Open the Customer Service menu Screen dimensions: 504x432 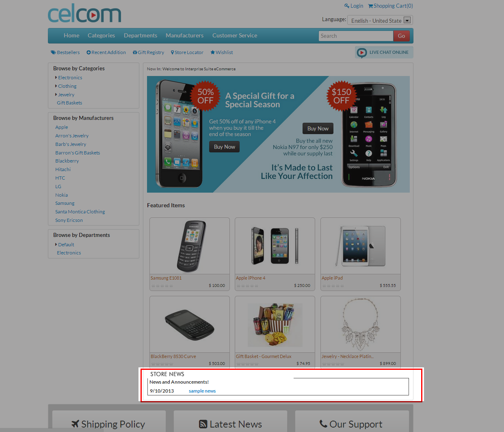coord(235,35)
